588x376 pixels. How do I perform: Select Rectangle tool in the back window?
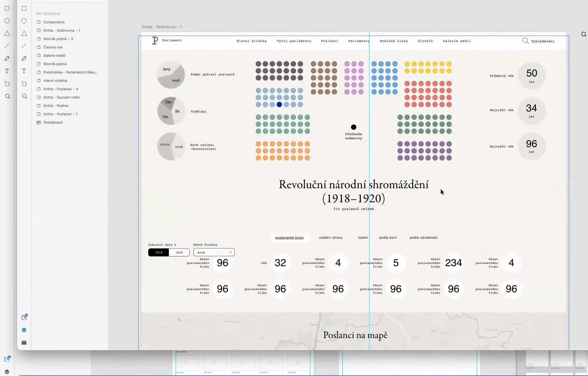7,8
